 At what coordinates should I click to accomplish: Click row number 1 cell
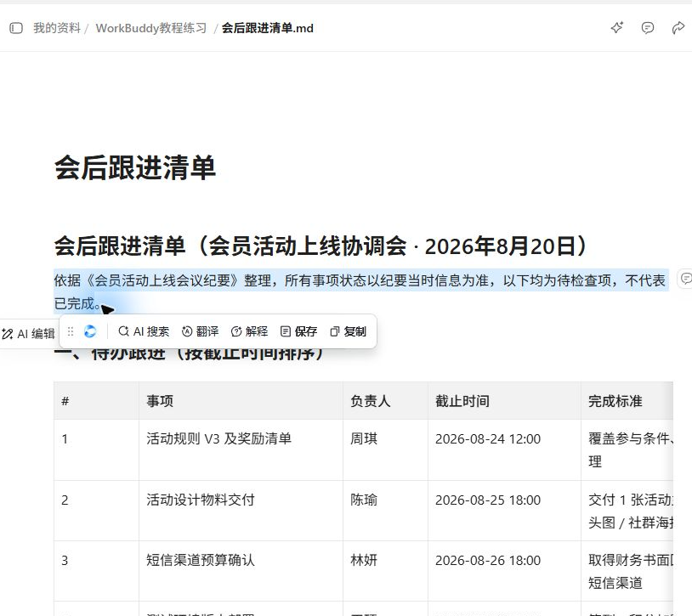(x=96, y=449)
